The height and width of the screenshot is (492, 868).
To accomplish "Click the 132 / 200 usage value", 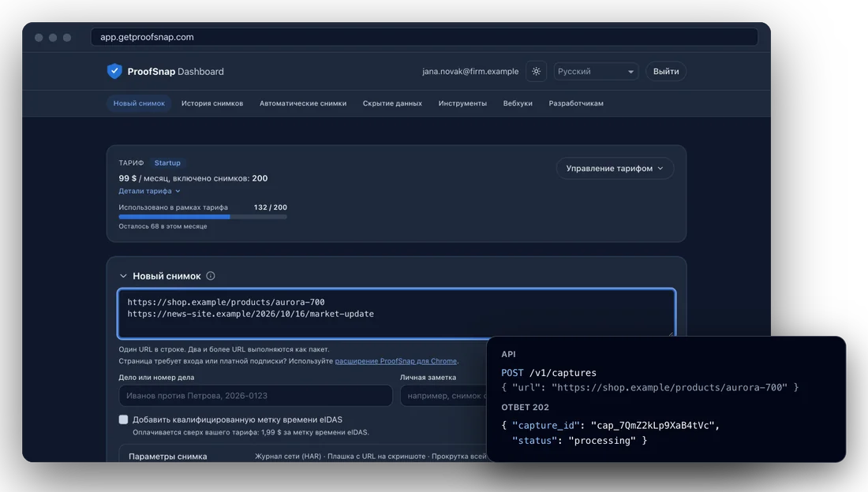I will pyautogui.click(x=270, y=207).
